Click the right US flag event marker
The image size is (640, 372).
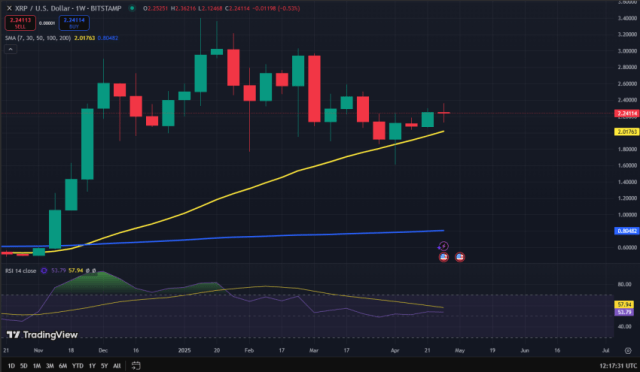click(460, 257)
